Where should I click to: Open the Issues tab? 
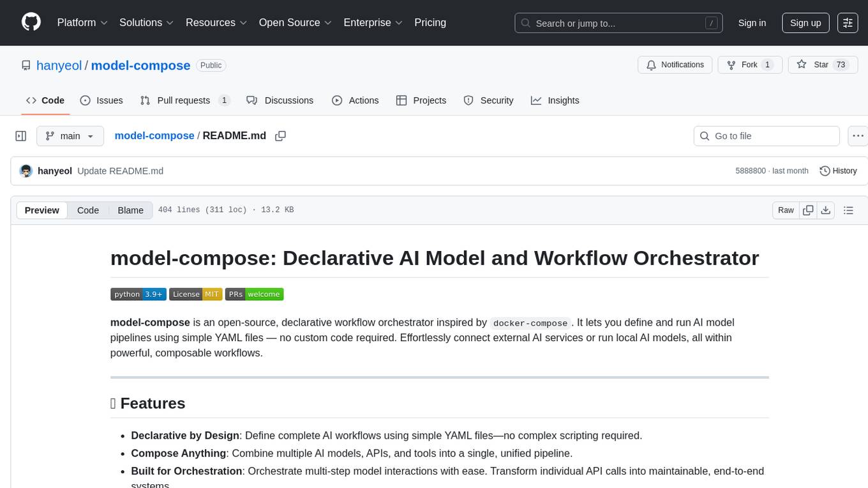point(101,100)
